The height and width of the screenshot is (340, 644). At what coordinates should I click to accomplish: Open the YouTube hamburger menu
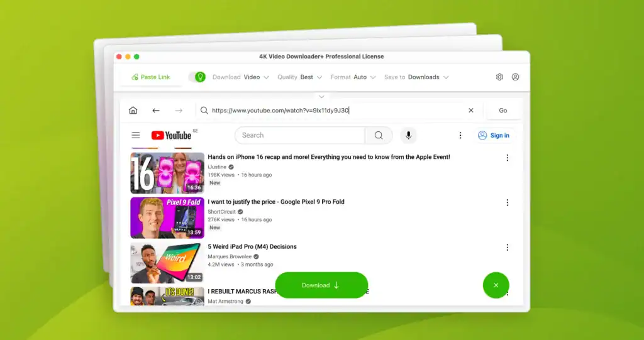(136, 136)
